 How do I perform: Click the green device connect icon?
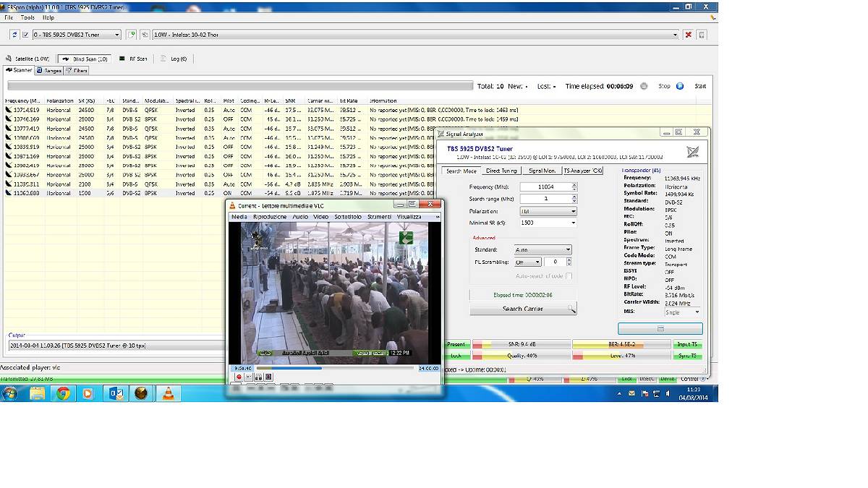tap(132, 35)
